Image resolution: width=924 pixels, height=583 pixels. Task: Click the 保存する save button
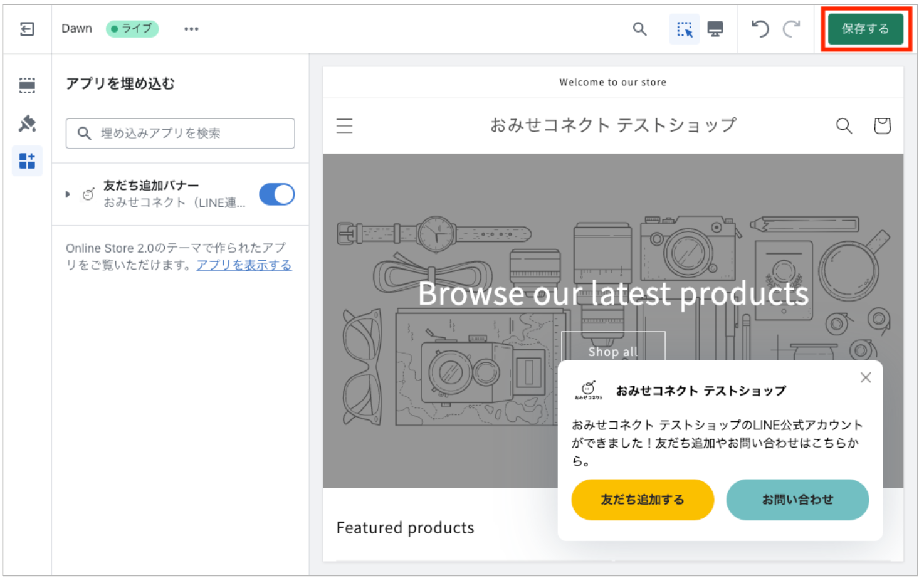click(x=865, y=29)
